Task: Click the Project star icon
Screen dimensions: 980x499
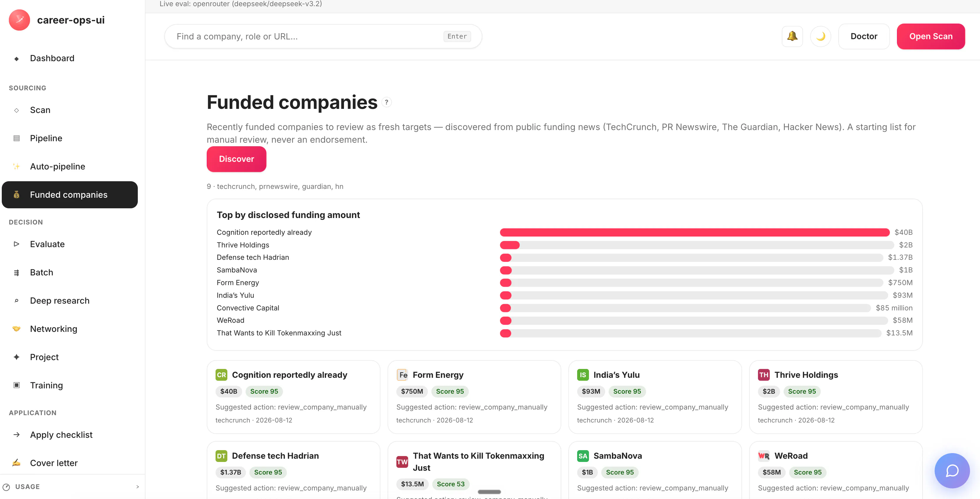Action: coord(16,357)
